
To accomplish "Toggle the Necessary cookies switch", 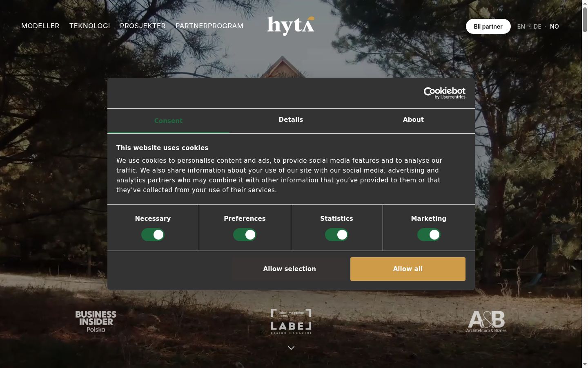I will [153, 235].
